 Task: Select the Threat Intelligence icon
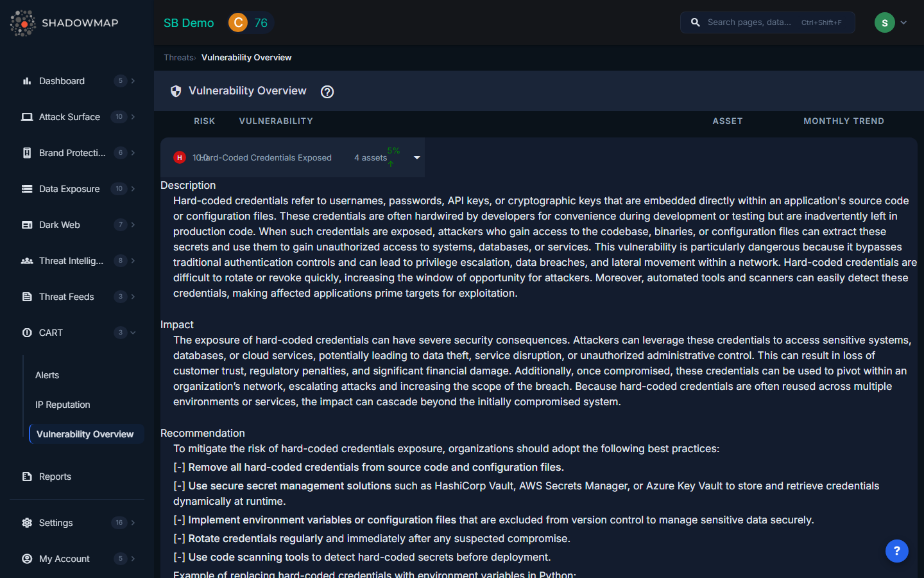tap(27, 261)
